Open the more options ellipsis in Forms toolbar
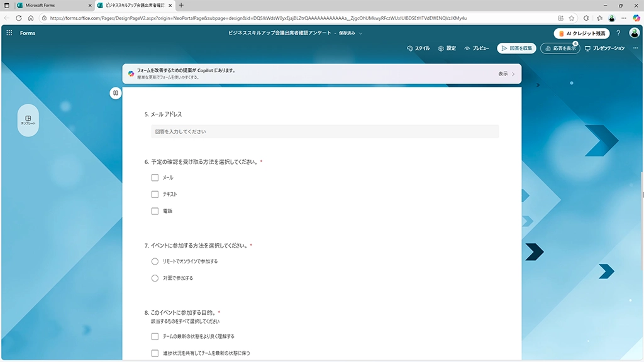Image resolution: width=644 pixels, height=362 pixels. (x=635, y=48)
